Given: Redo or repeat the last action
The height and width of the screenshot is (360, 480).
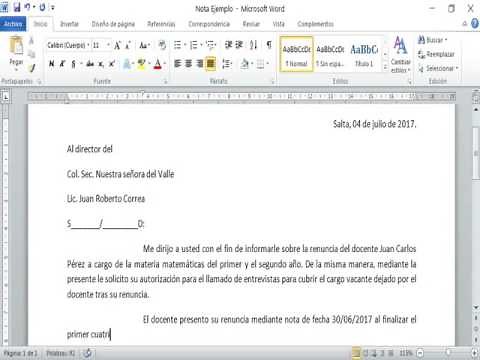Looking at the screenshot, I should coord(42,7).
